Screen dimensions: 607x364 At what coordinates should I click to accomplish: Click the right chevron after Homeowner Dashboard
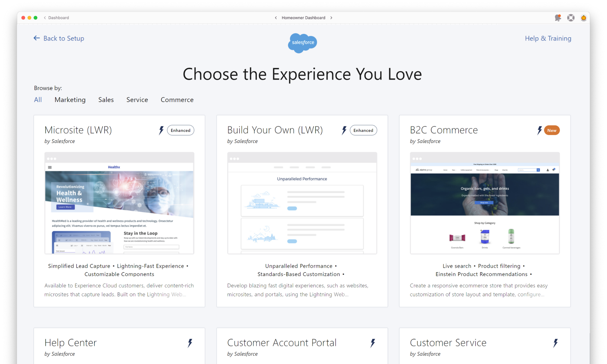(331, 18)
